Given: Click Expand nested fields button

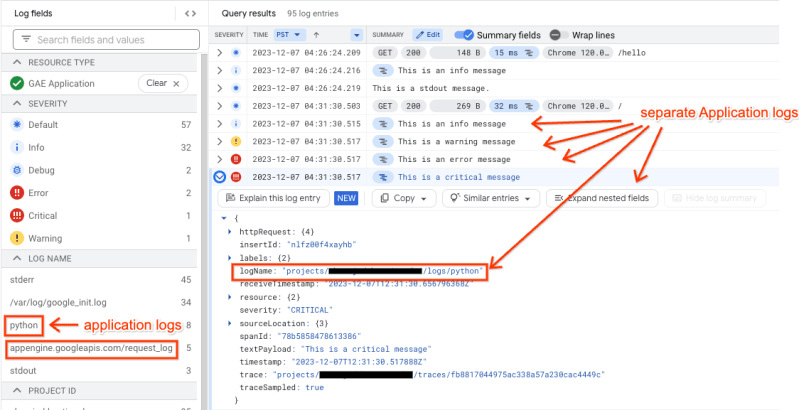Looking at the screenshot, I should click(602, 198).
